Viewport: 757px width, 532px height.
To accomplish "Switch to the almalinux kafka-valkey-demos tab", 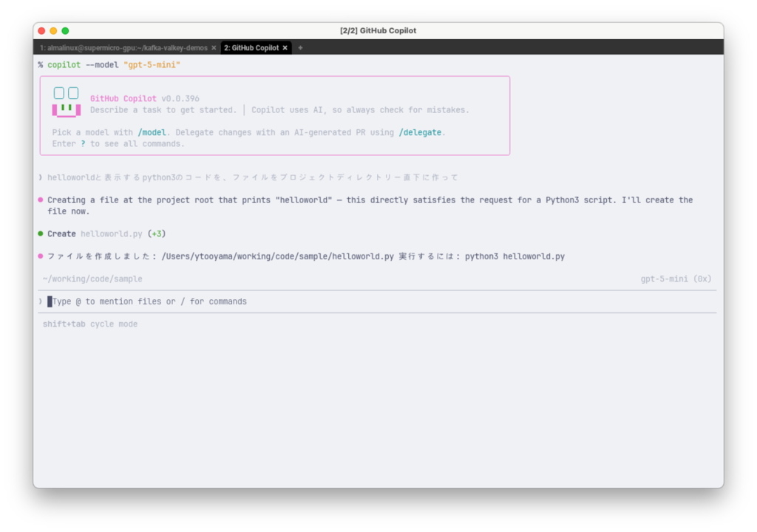I will (x=123, y=48).
